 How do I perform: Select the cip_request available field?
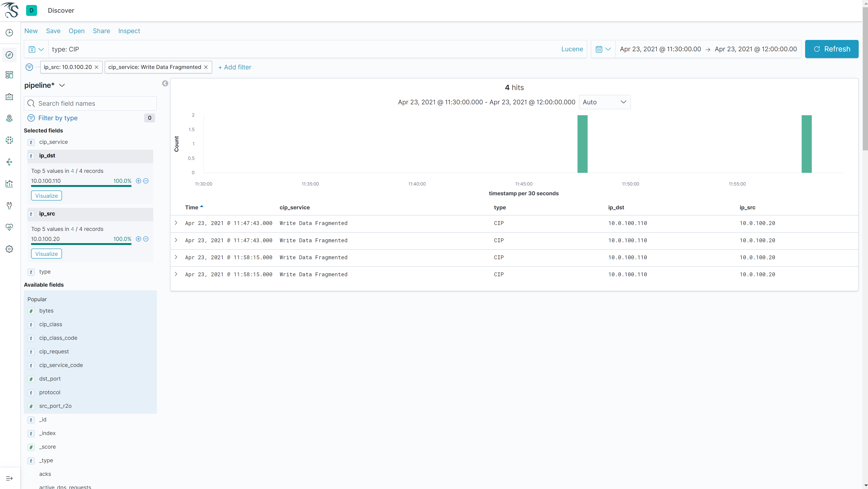54,352
